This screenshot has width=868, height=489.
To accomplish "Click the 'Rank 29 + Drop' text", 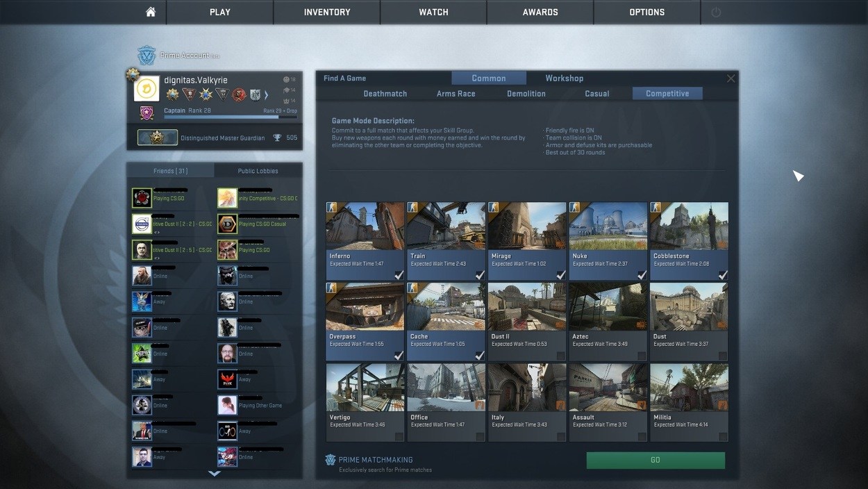I will 280,111.
